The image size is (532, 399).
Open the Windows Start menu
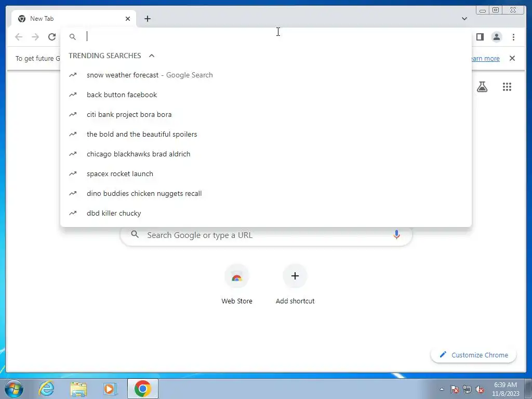(14, 389)
